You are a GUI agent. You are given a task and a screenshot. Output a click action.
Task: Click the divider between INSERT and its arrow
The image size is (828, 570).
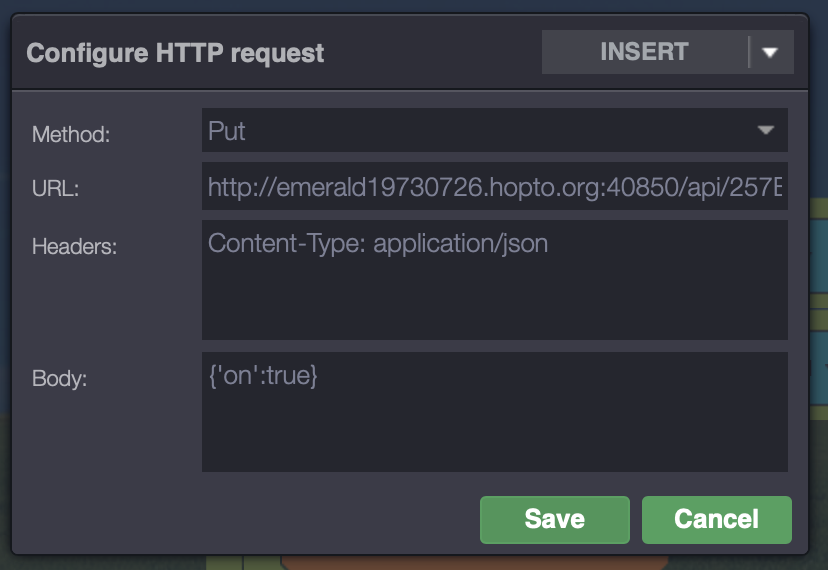click(x=748, y=52)
